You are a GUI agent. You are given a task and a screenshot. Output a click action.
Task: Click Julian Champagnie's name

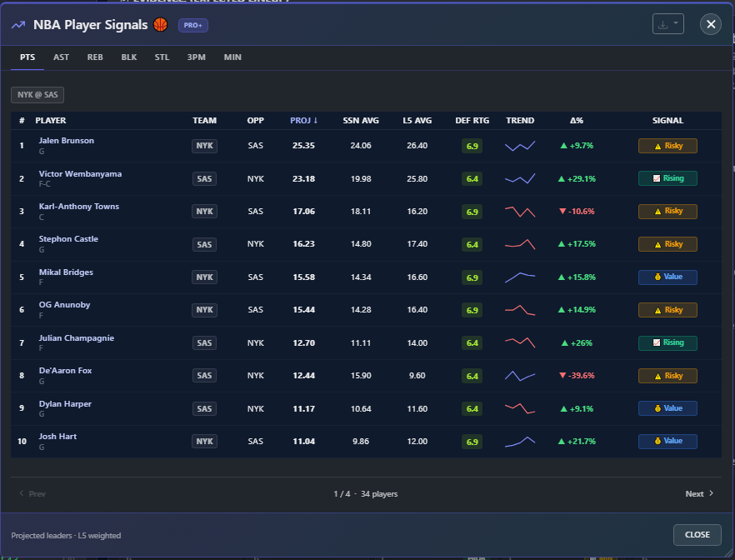click(77, 337)
